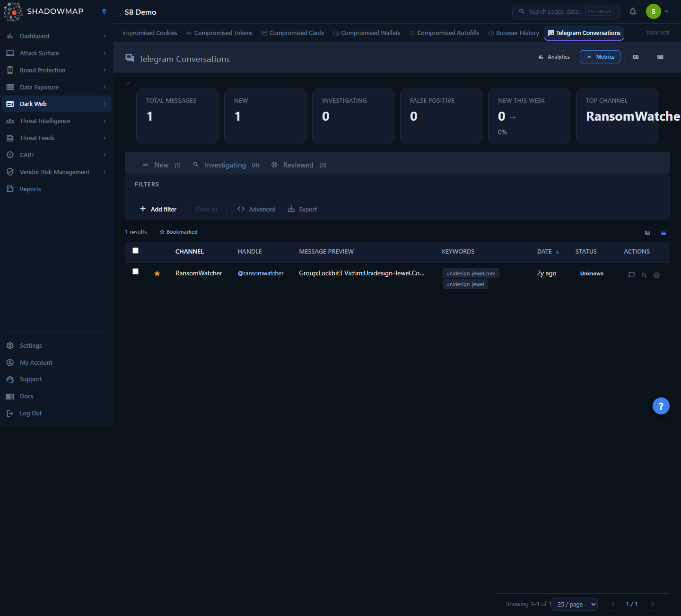Image resolution: width=681 pixels, height=616 pixels.
Task: Open Settings gear icon
Action: (10, 345)
